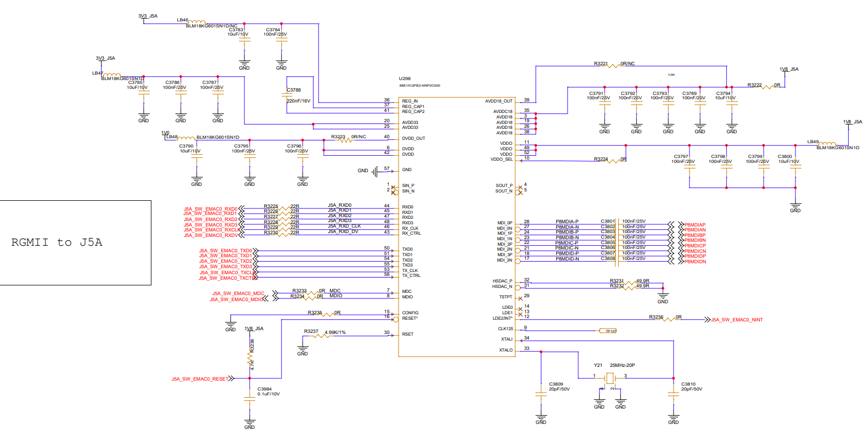868x447 pixels.
Task: Click capacitor label C3810
Action: click(688, 384)
